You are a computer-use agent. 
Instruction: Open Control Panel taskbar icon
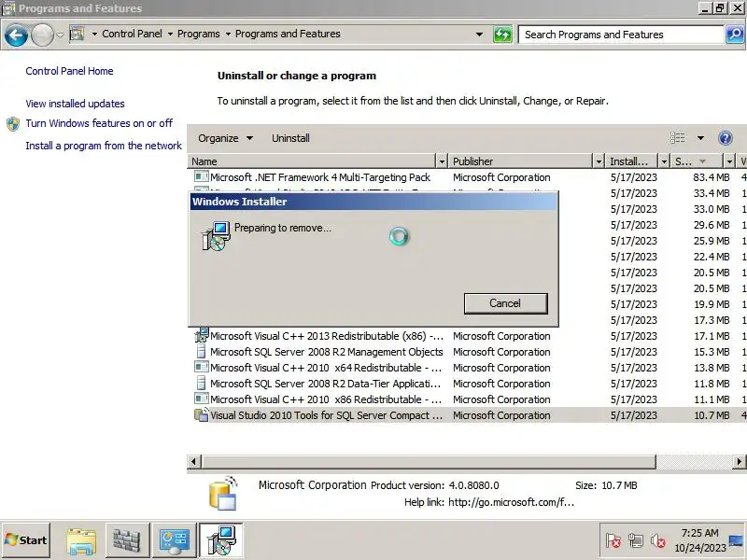click(x=175, y=540)
